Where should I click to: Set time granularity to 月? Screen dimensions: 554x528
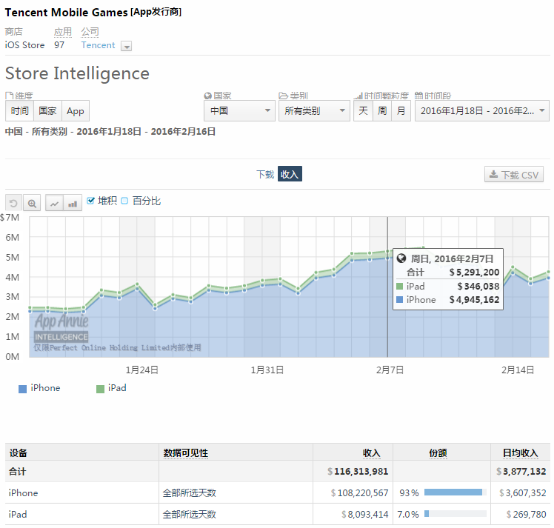pyautogui.click(x=401, y=111)
